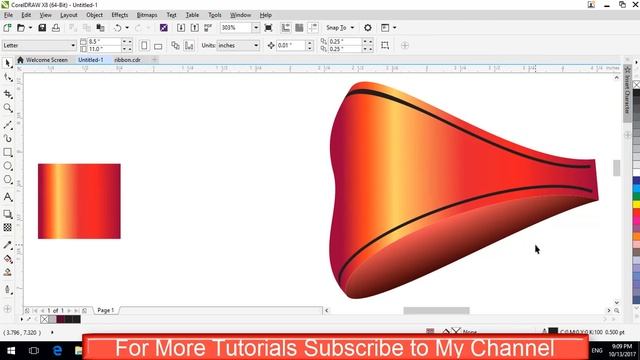Select the Page 1 tab
Viewport: 640px width, 360px height.
[x=105, y=310]
